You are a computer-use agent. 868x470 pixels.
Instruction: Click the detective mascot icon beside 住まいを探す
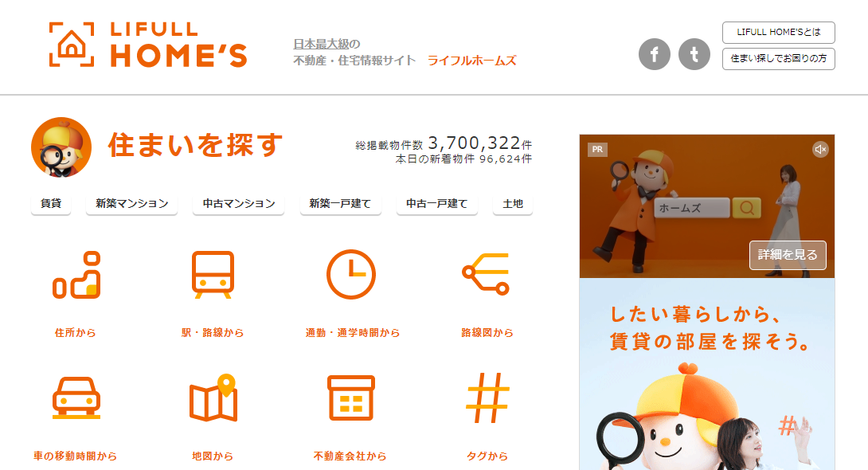(61, 147)
